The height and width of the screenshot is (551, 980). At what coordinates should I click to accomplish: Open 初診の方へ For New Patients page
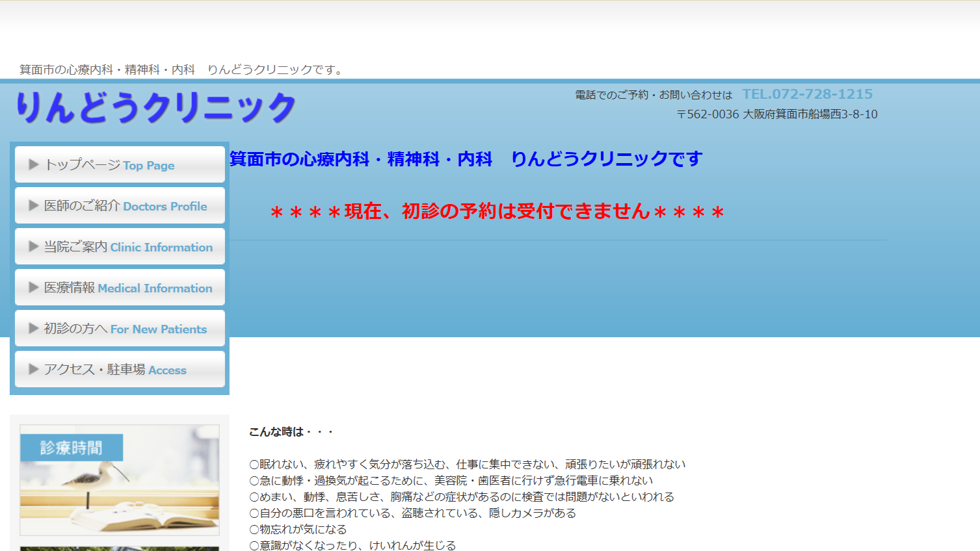[120, 328]
